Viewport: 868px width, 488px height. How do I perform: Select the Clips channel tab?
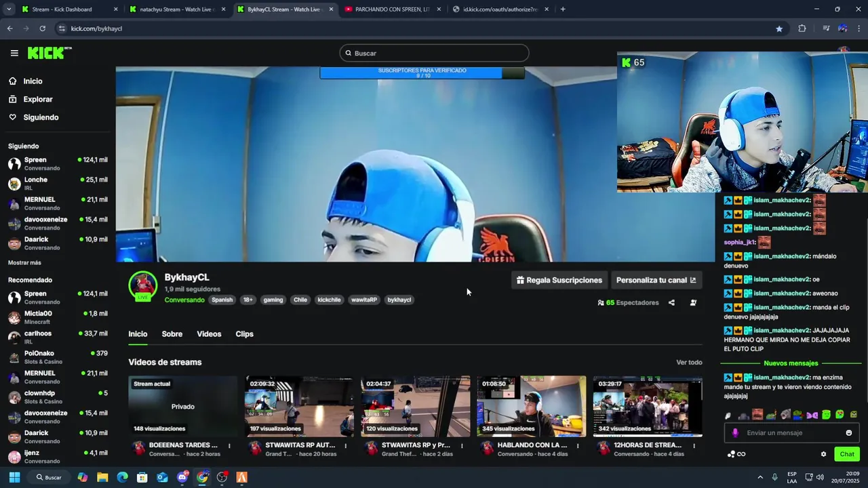coord(244,334)
